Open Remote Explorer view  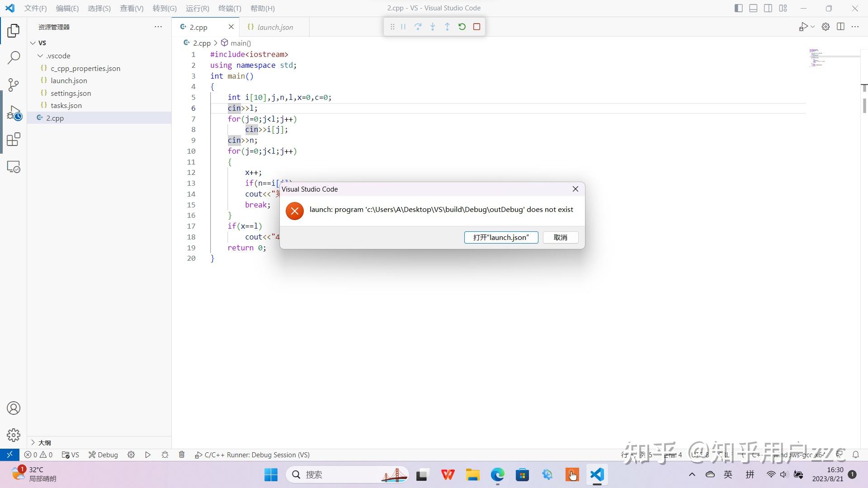pyautogui.click(x=14, y=167)
